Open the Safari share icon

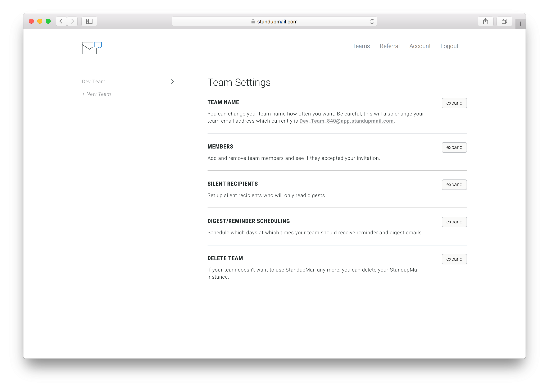(x=486, y=21)
